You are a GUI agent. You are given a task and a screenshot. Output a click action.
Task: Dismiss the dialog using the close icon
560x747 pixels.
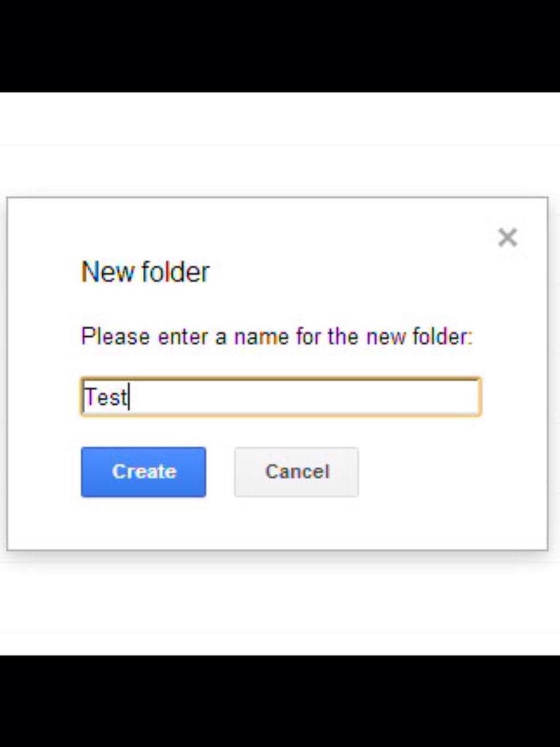coord(507,237)
